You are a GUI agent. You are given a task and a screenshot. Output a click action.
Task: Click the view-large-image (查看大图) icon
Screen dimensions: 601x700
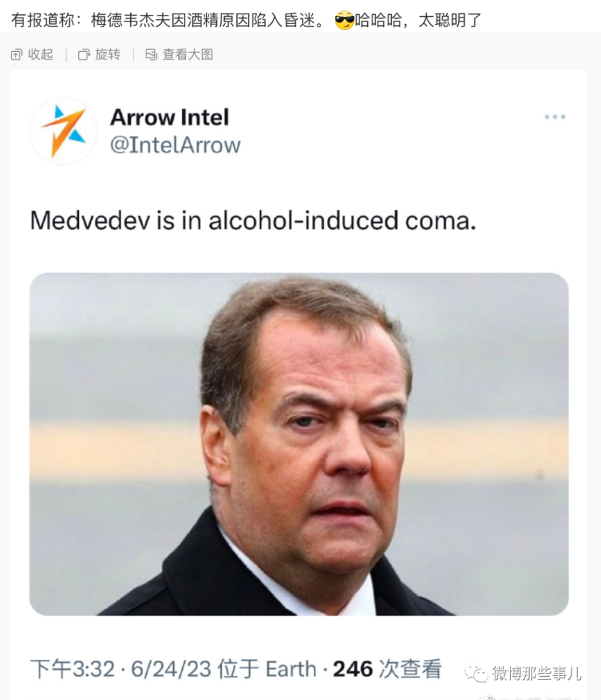152,54
